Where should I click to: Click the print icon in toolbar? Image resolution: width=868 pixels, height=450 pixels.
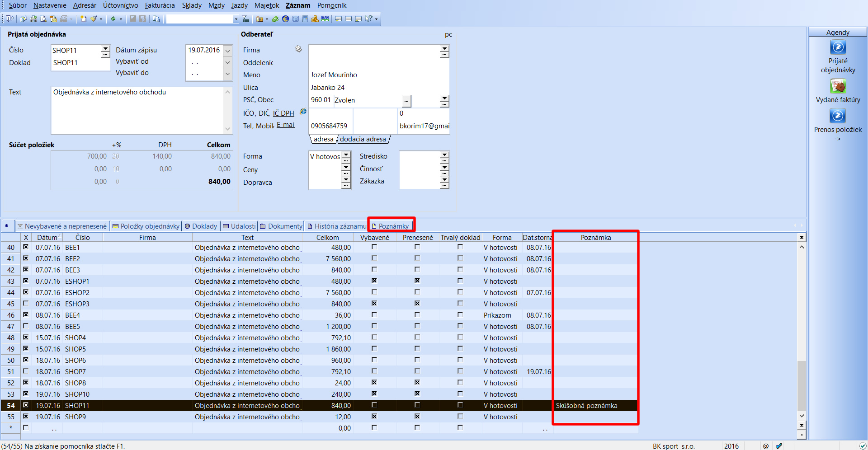33,19
